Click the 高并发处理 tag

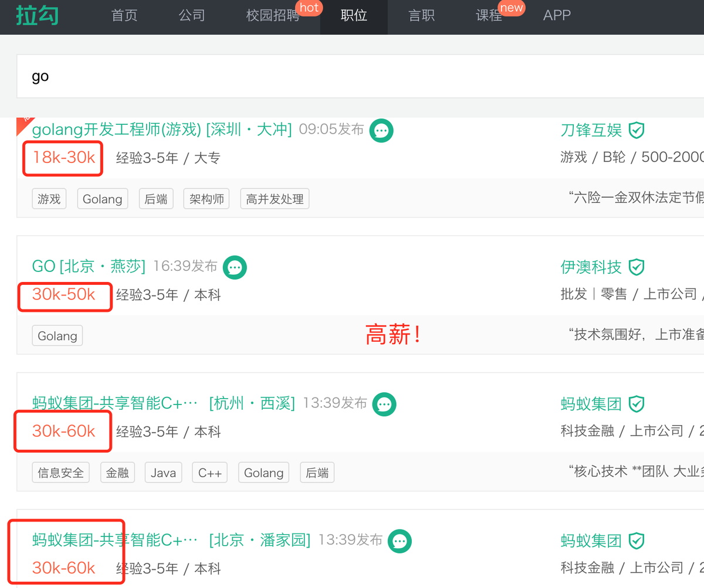pos(275,199)
